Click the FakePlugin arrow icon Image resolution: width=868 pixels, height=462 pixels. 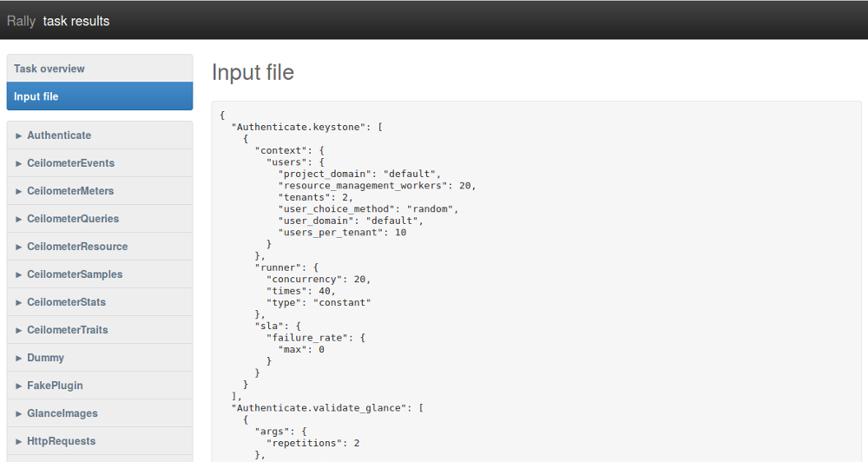point(19,386)
